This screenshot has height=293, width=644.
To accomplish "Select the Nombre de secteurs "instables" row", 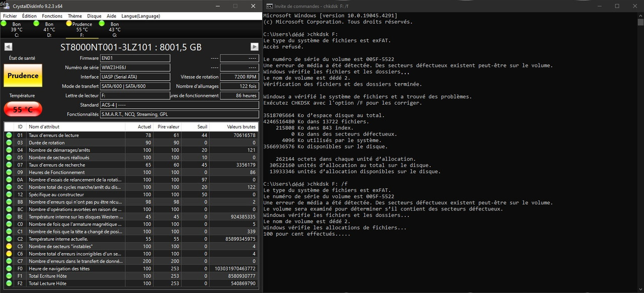I will click(x=131, y=246).
